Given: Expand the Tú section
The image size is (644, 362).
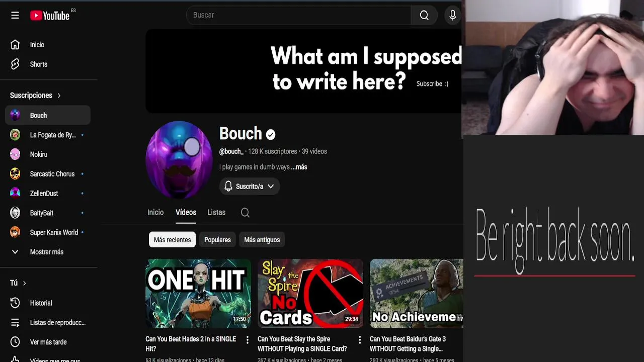Looking at the screenshot, I should coord(18,283).
